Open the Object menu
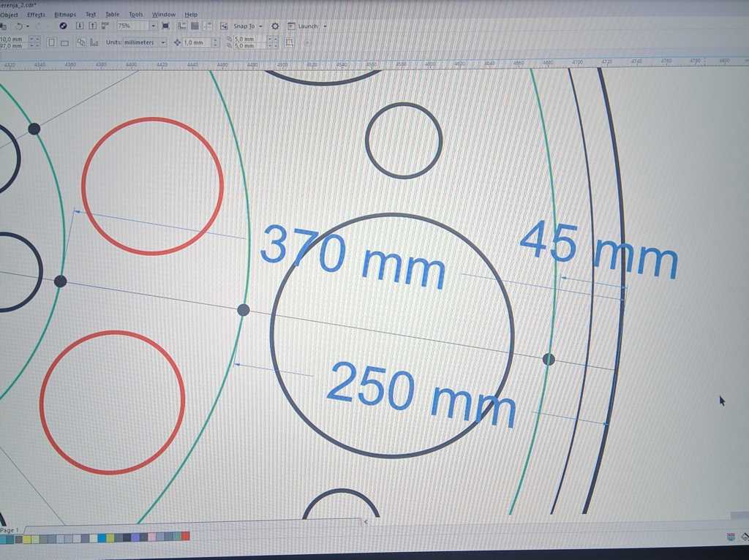749x560 pixels. point(9,15)
